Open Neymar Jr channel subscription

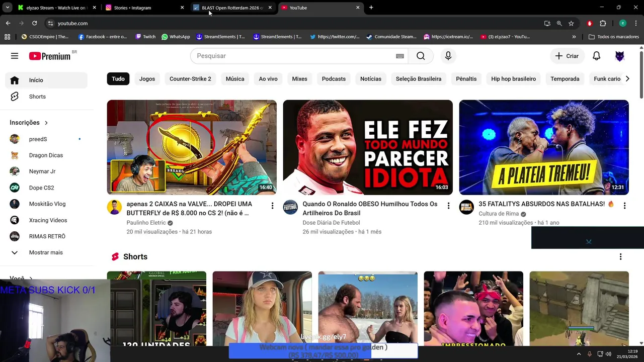pyautogui.click(x=46, y=171)
